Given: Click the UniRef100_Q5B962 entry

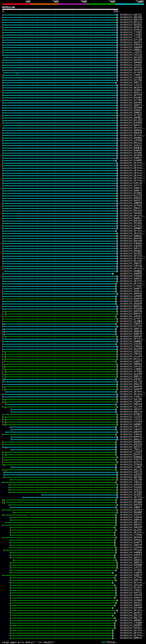Looking at the screenshot, I should (131, 364).
